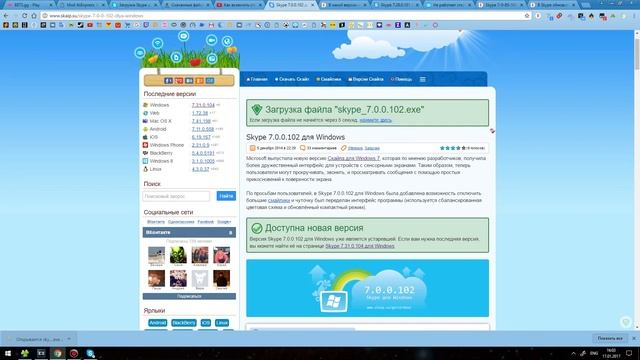Switch to the YouTube browser tab
Image resolution: width=640 pixels, height=360 pixels.
tap(238, 5)
